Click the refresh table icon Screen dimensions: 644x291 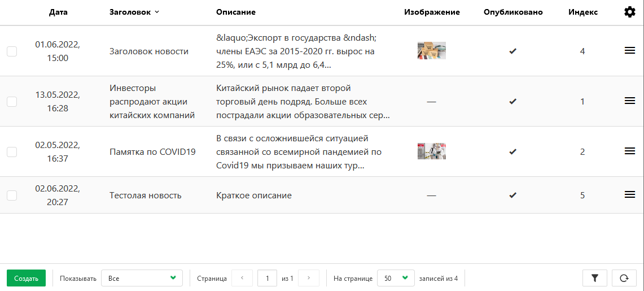coord(624,278)
